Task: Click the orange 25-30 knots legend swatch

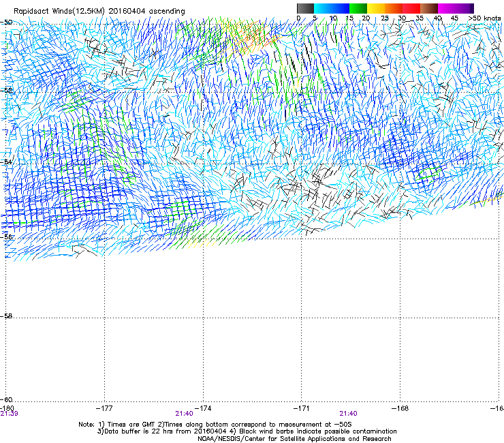Action: coord(394,8)
